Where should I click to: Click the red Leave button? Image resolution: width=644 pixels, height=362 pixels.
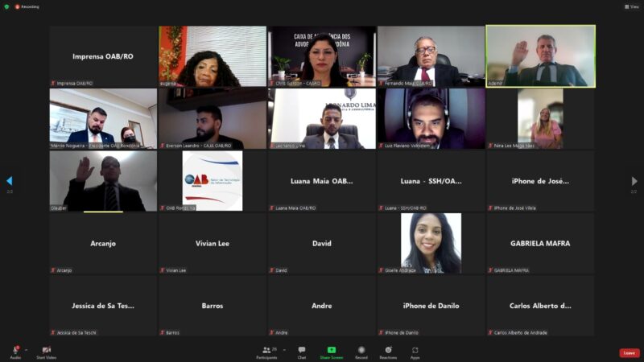[630, 353]
